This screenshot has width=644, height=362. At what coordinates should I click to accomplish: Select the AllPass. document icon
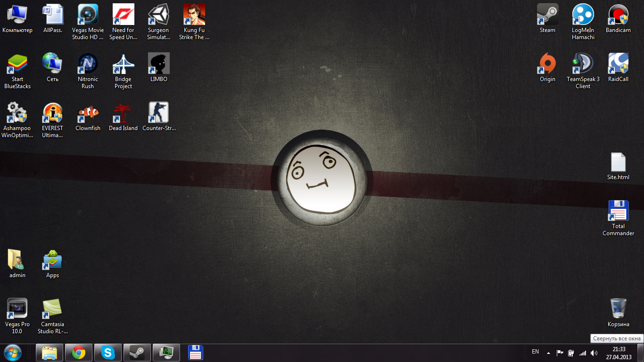(x=53, y=19)
